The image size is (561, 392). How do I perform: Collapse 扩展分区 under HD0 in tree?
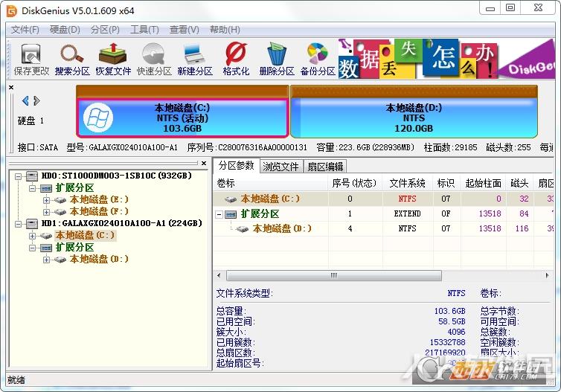(32, 188)
